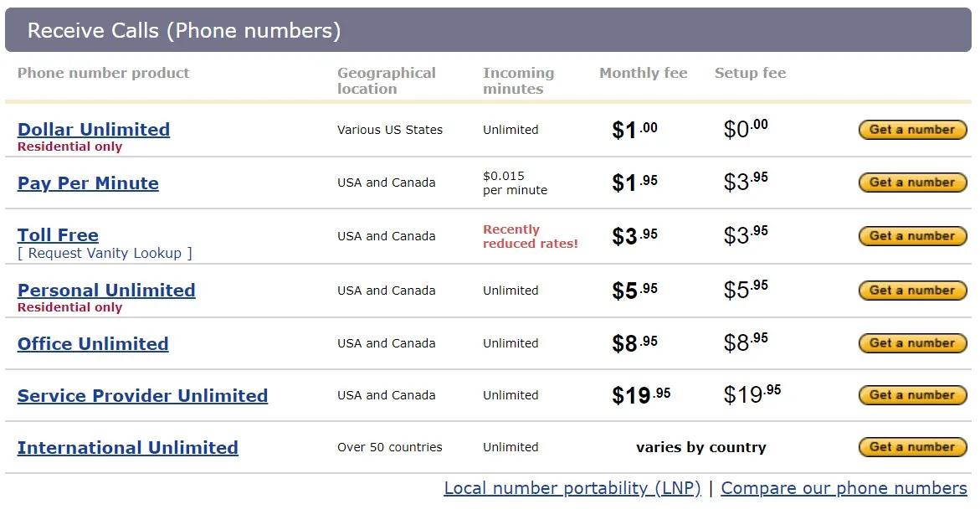
Task: Click the Receive Calls section header
Action: [488, 30]
